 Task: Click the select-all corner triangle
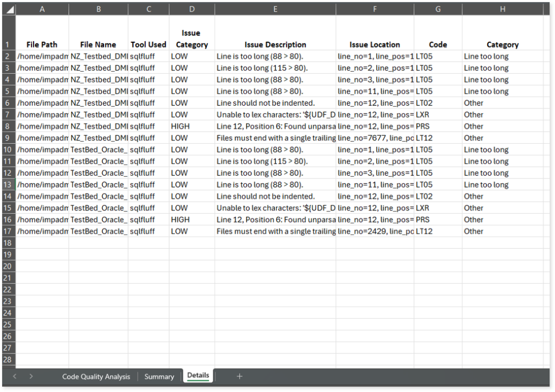tap(8, 9)
